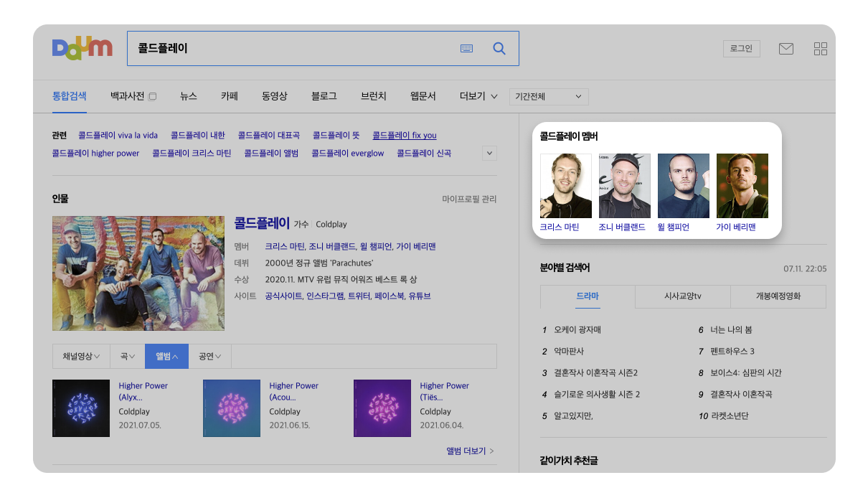Viewport: 868px width, 498px height.
Task: Open the 유튜브 link
Action: pyautogui.click(x=420, y=296)
